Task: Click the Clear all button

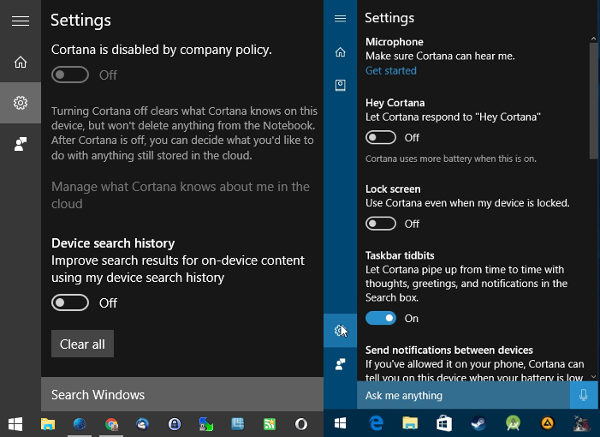Action: click(x=82, y=344)
